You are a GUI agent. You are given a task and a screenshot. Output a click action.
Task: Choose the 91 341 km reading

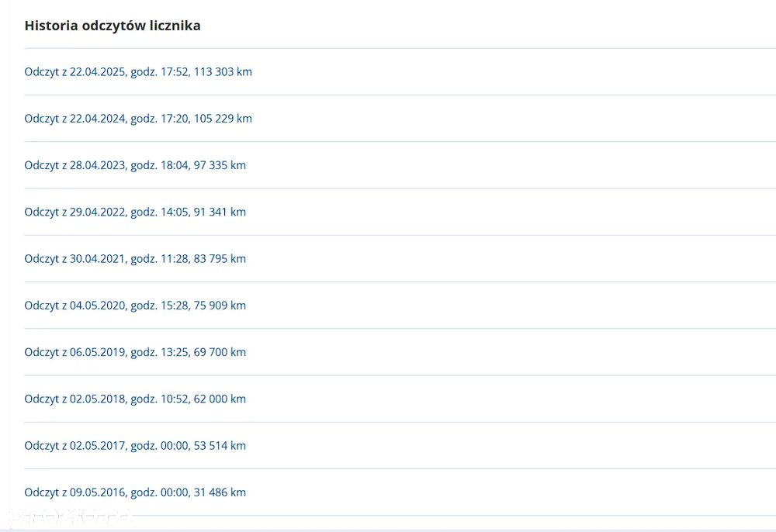coord(220,212)
